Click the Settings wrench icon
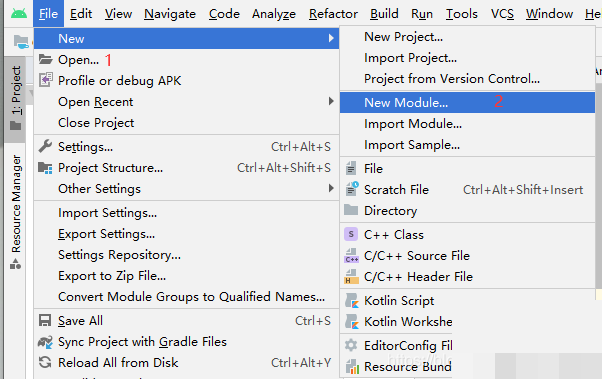The image size is (602, 379). 45,146
